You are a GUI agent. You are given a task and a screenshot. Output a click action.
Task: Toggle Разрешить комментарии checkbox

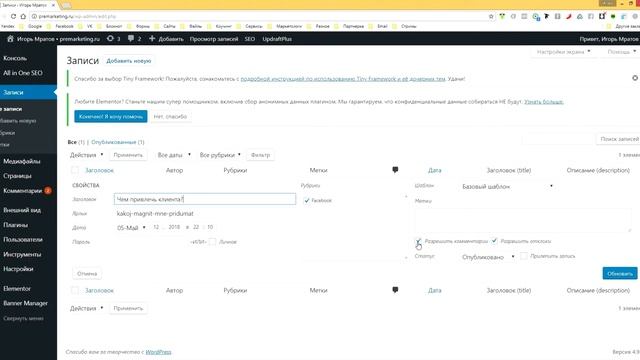(418, 241)
